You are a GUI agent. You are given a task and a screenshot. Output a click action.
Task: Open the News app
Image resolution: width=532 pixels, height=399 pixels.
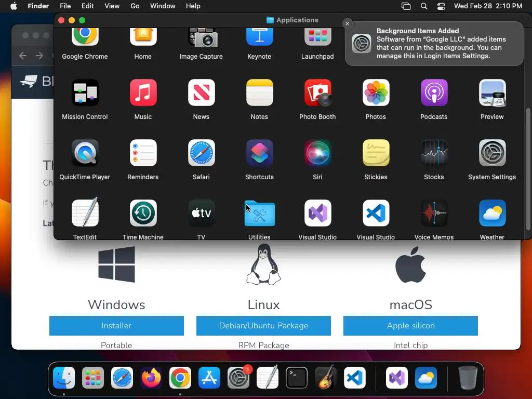click(x=201, y=92)
